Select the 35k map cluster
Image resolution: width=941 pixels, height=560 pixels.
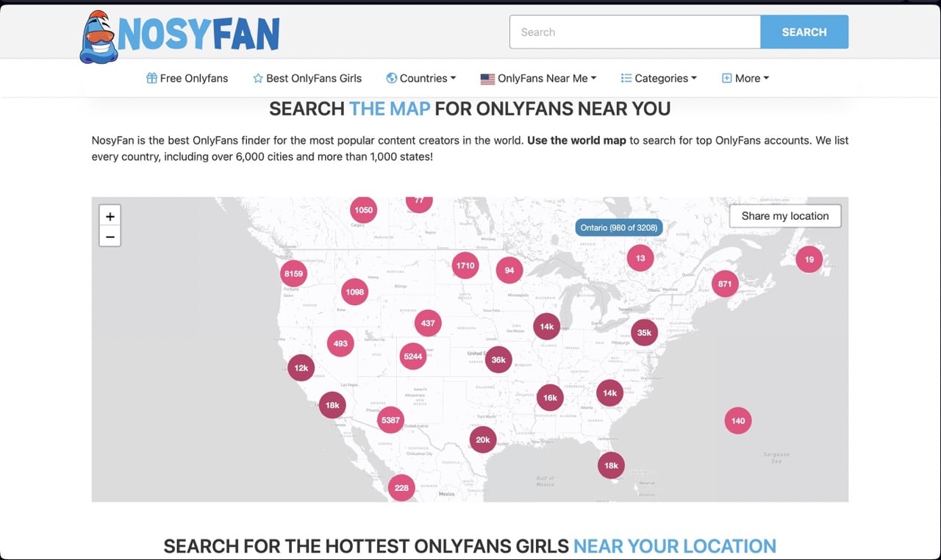[x=644, y=332]
